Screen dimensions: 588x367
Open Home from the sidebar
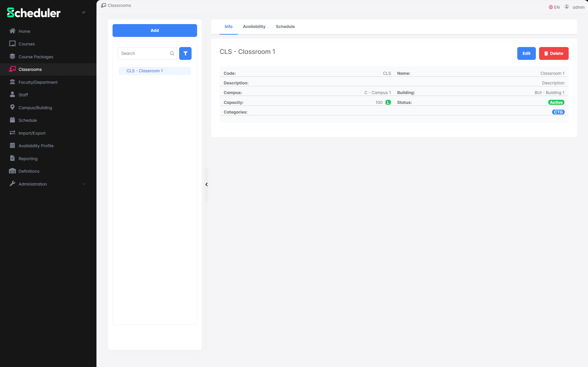pos(24,31)
